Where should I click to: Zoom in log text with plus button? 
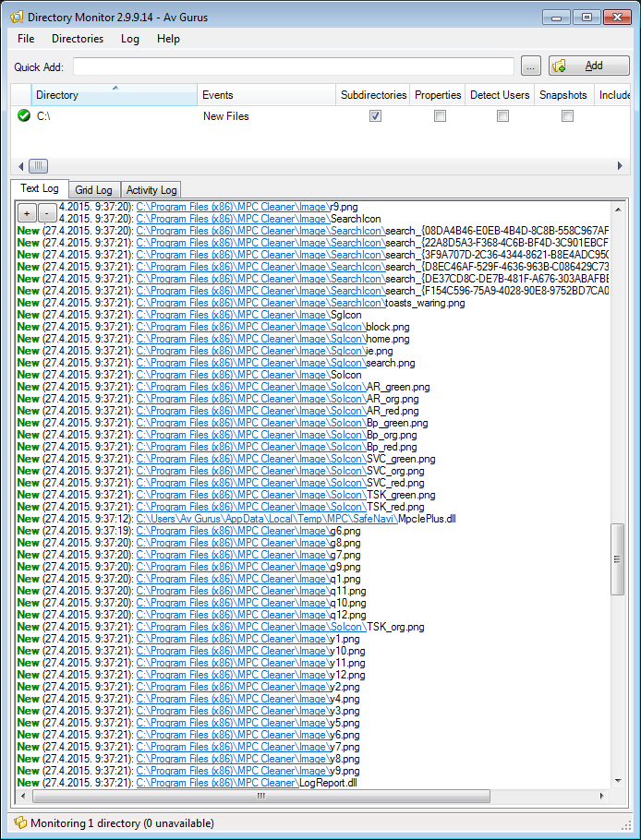(x=28, y=213)
